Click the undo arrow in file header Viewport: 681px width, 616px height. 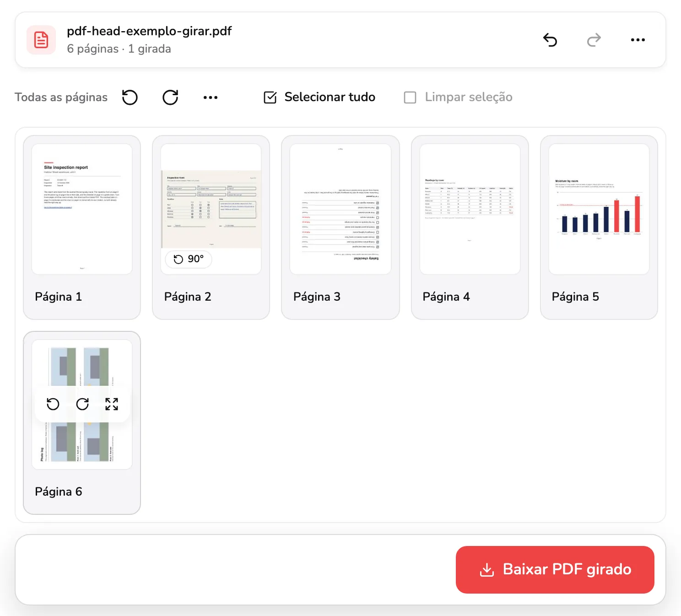coord(550,40)
